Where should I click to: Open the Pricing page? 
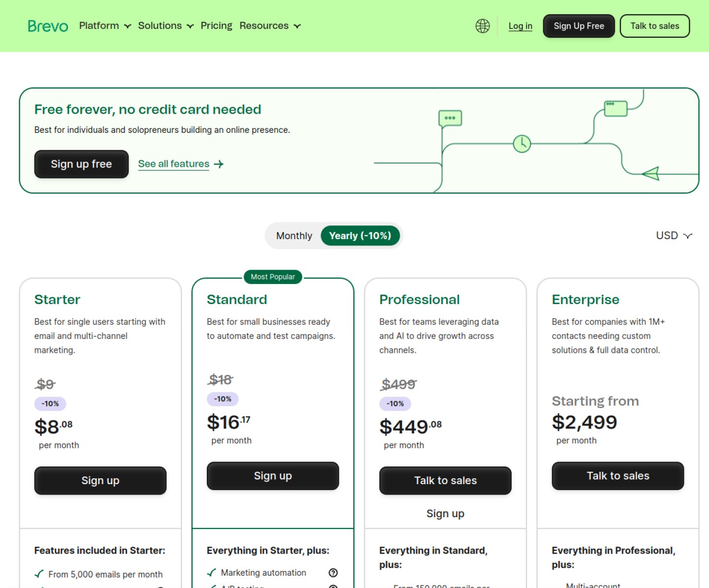[216, 26]
